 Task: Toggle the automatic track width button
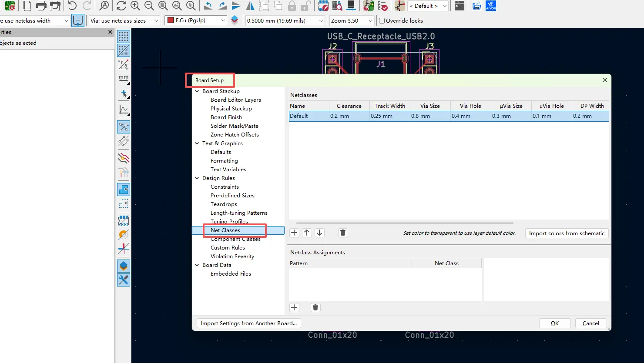click(78, 20)
